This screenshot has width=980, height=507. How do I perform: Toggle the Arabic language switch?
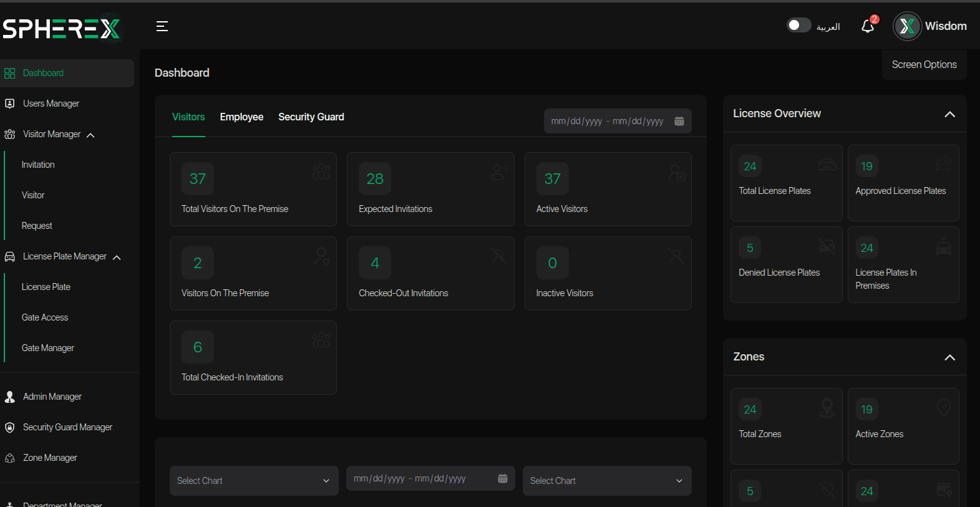(x=798, y=25)
